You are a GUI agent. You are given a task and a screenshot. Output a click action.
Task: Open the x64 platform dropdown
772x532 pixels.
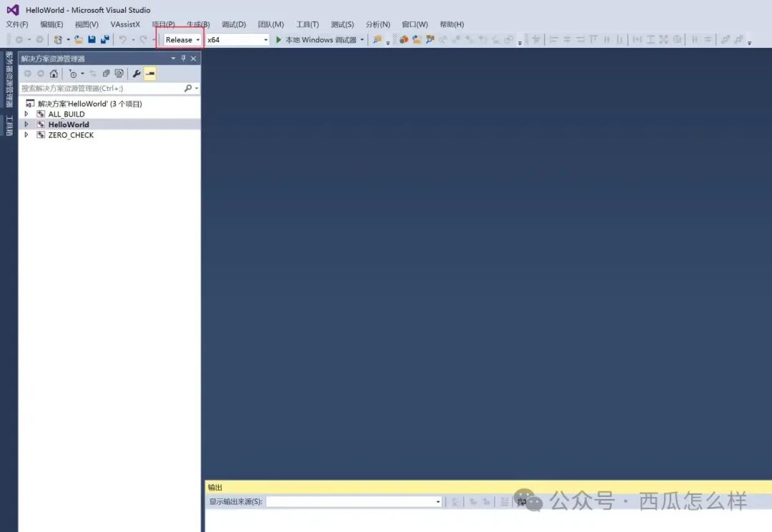point(237,40)
